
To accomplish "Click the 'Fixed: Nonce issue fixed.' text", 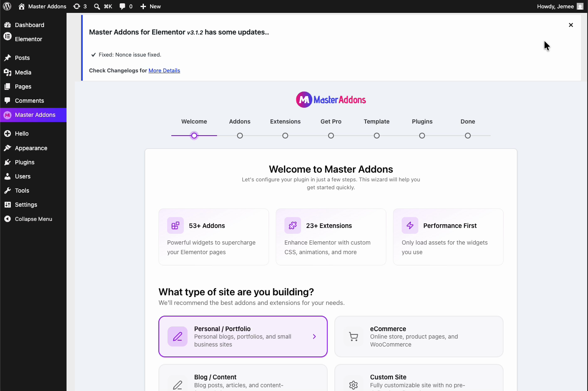I will coord(130,54).
